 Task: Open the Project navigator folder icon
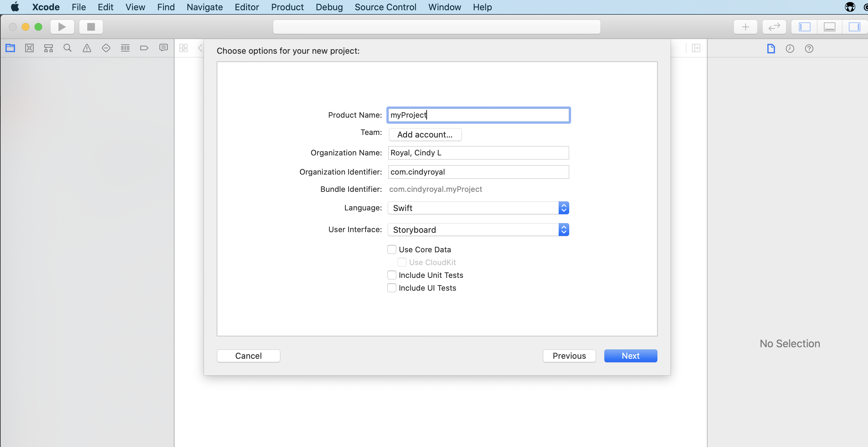[x=10, y=48]
